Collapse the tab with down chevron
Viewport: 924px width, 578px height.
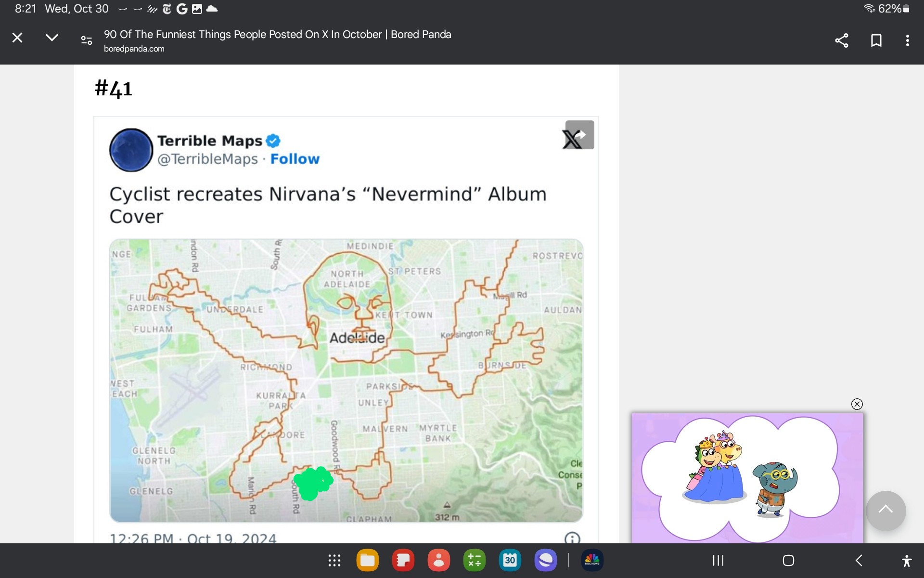[51, 38]
